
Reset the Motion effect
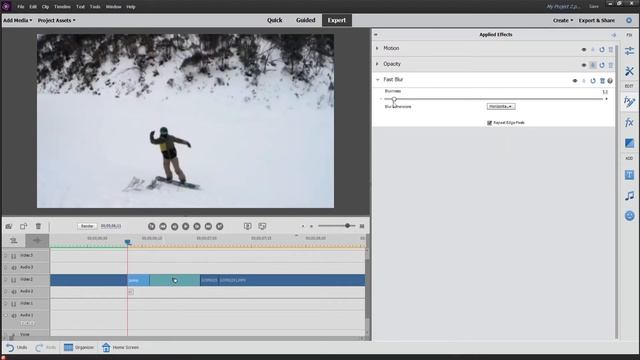(602, 49)
